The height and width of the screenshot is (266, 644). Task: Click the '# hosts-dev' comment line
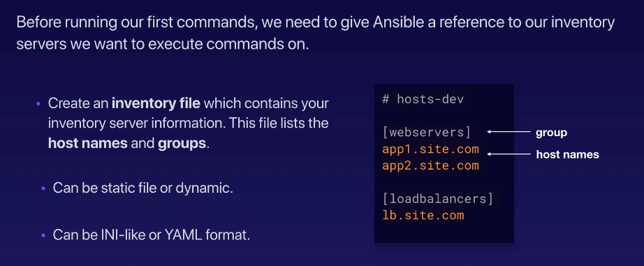point(423,99)
